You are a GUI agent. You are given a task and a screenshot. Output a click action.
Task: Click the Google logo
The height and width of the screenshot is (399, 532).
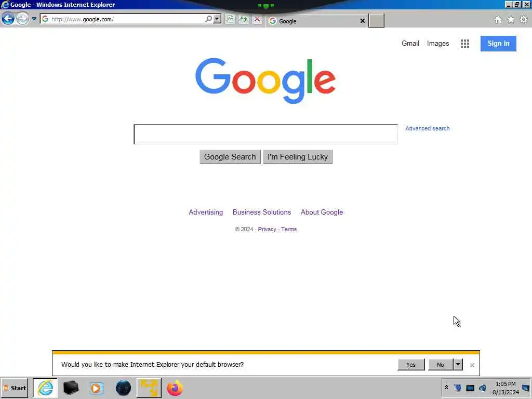click(x=265, y=81)
